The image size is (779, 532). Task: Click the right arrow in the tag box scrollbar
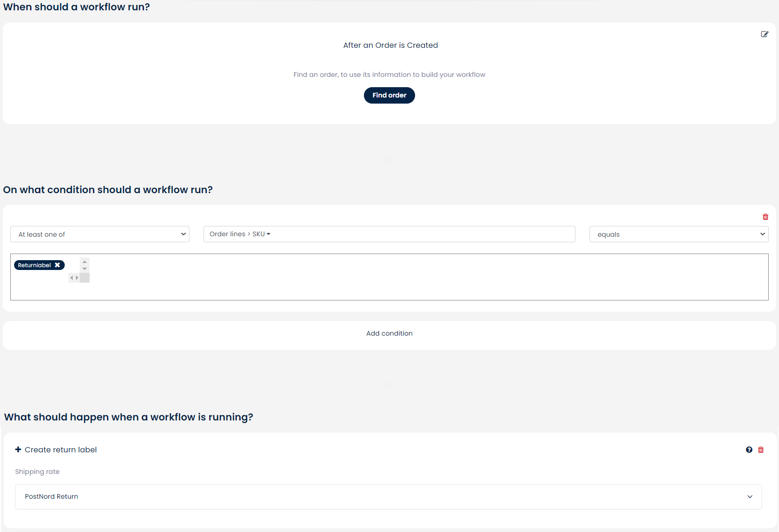[x=77, y=278]
